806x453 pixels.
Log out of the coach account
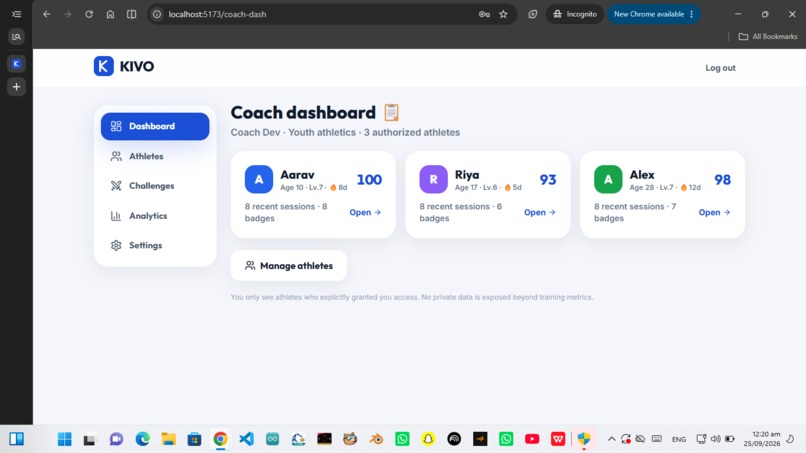(x=720, y=67)
